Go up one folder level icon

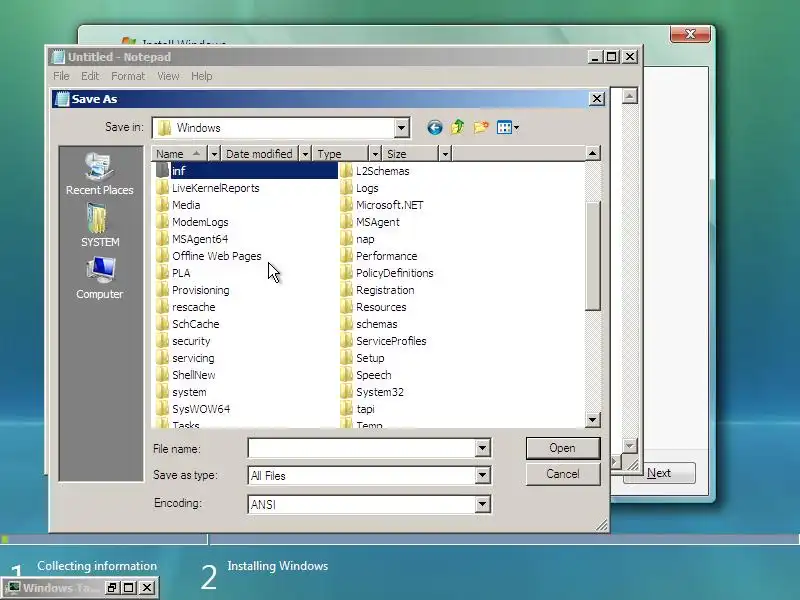[x=458, y=127]
